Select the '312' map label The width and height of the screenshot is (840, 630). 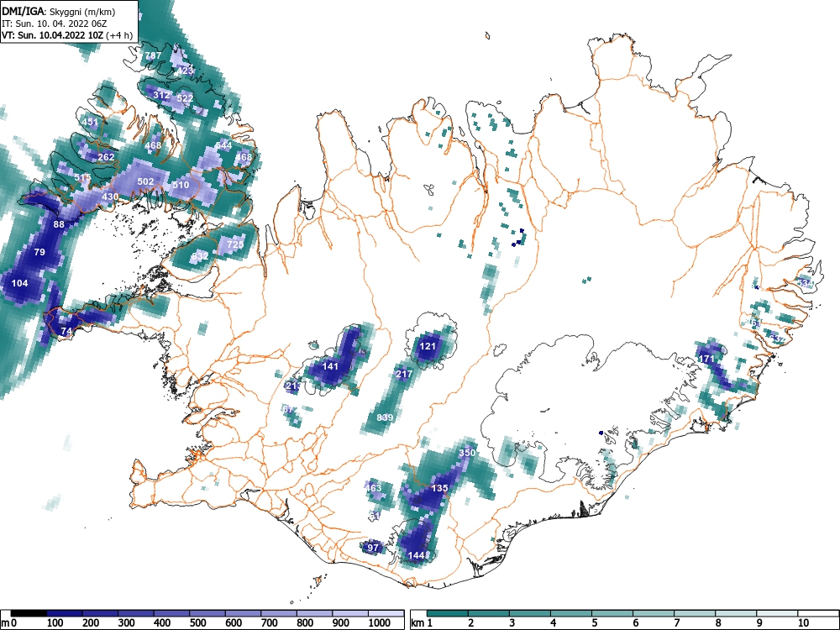click(161, 95)
